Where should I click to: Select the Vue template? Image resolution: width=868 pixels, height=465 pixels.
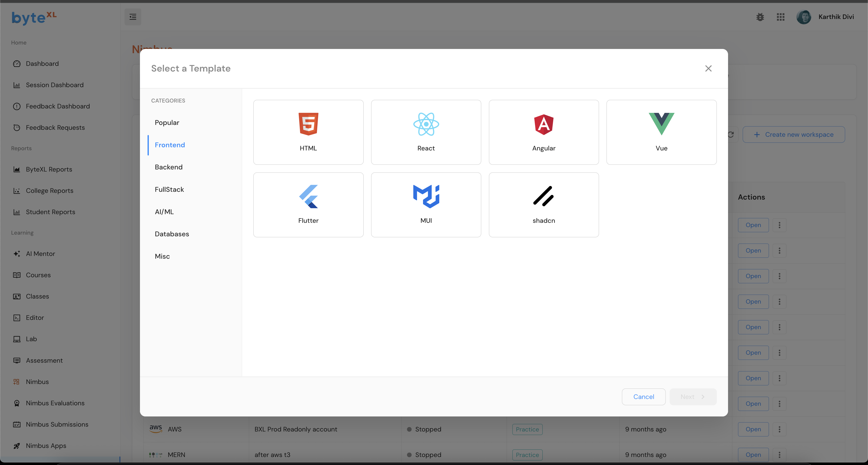661,132
